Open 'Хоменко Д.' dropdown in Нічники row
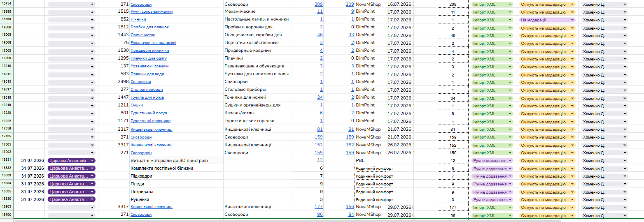Viewport: 644px width, 222px height. (604, 20)
